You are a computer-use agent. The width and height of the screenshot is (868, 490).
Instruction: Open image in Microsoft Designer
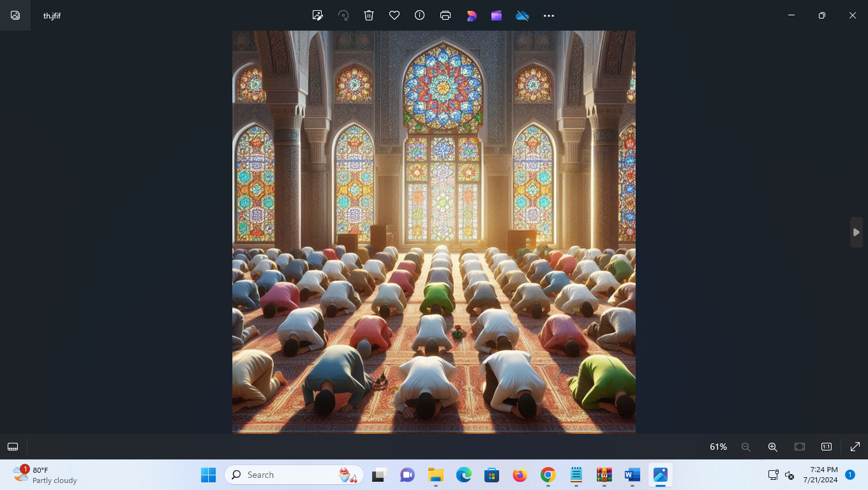click(x=472, y=15)
